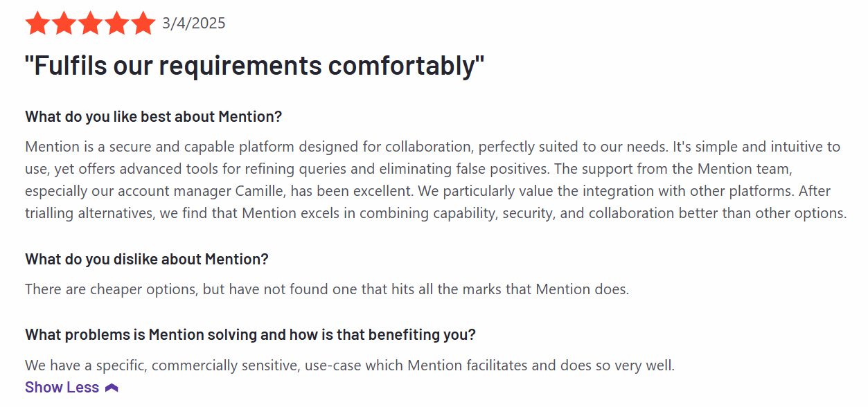
Task: Click the review date 3/4/2025
Action: pos(194,24)
